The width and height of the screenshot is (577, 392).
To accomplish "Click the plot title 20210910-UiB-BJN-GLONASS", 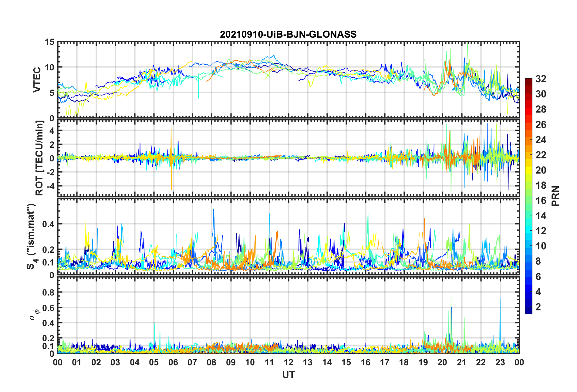I will click(288, 34).
